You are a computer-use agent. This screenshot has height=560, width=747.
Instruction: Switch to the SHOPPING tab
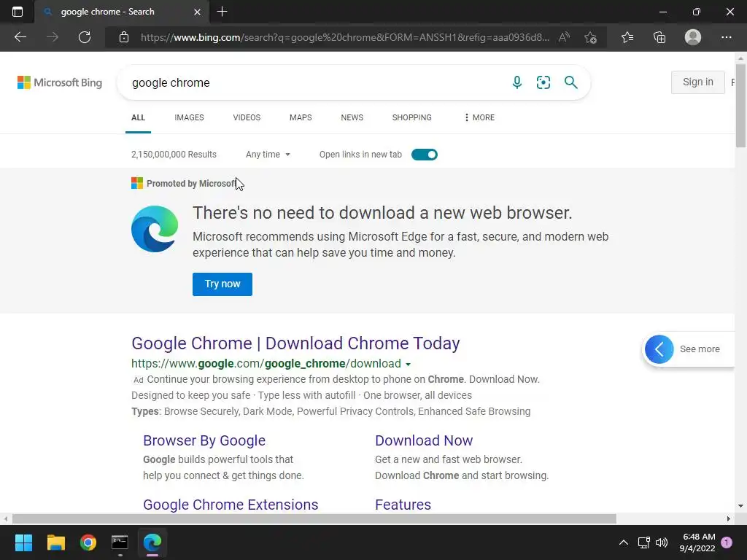click(412, 117)
